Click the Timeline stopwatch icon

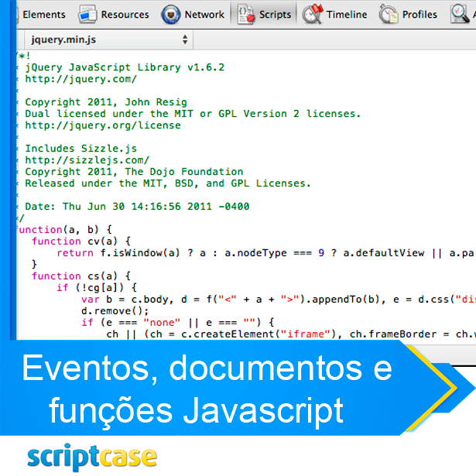(313, 14)
